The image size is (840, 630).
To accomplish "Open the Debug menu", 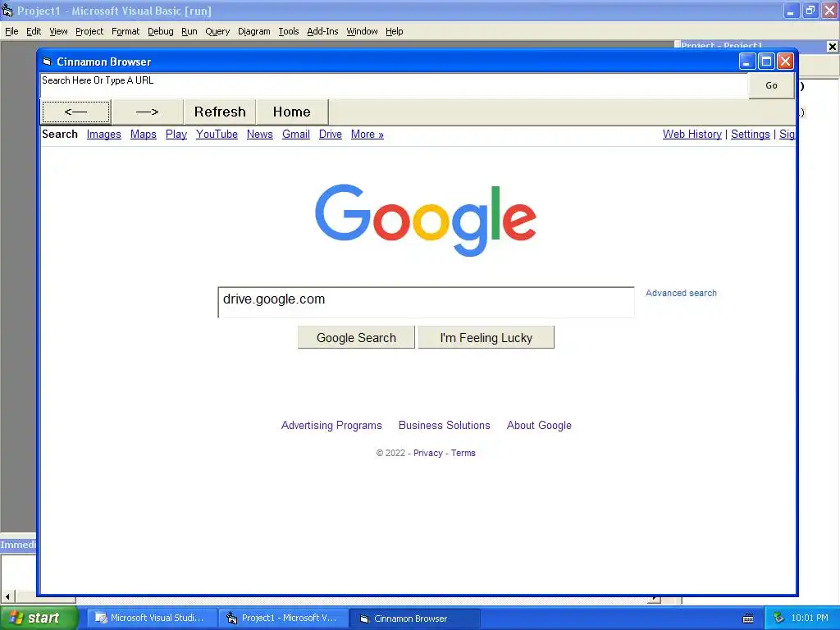I will pyautogui.click(x=161, y=31).
